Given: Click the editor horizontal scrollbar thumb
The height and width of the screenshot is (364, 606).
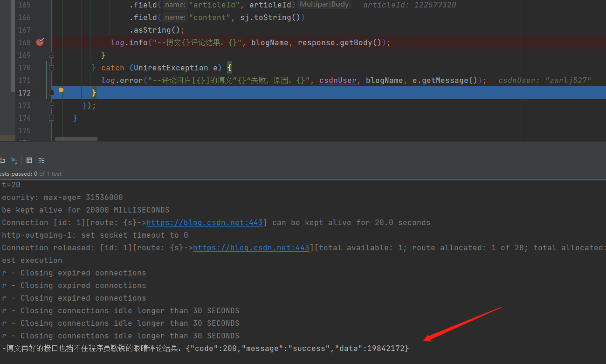Looking at the screenshot, I should tap(76, 139).
